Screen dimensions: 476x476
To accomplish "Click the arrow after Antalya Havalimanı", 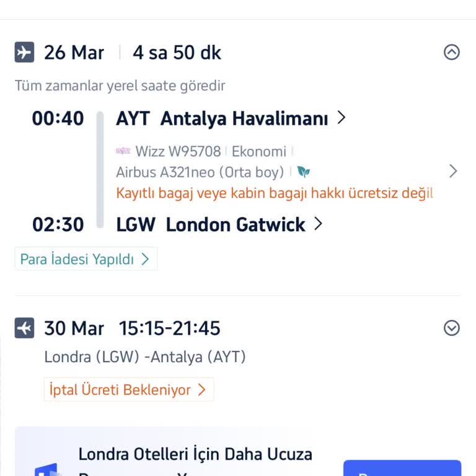I will coord(341,118).
